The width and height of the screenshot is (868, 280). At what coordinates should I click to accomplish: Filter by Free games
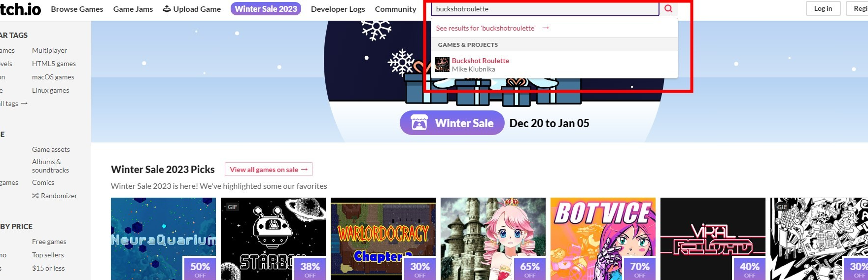coord(49,242)
